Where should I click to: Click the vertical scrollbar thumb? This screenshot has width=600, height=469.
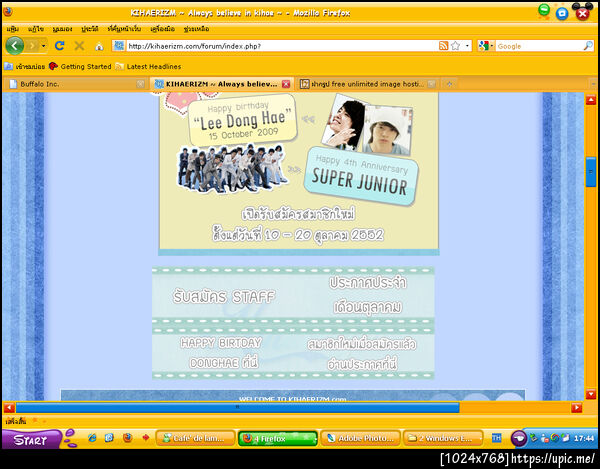click(x=590, y=172)
